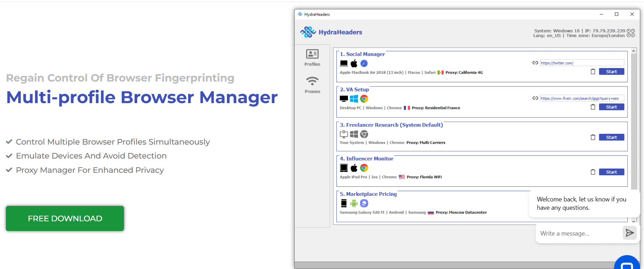This screenshot has width=644, height=269.
Task: Click Chrome icon in VA Setup
Action: coord(364,99)
